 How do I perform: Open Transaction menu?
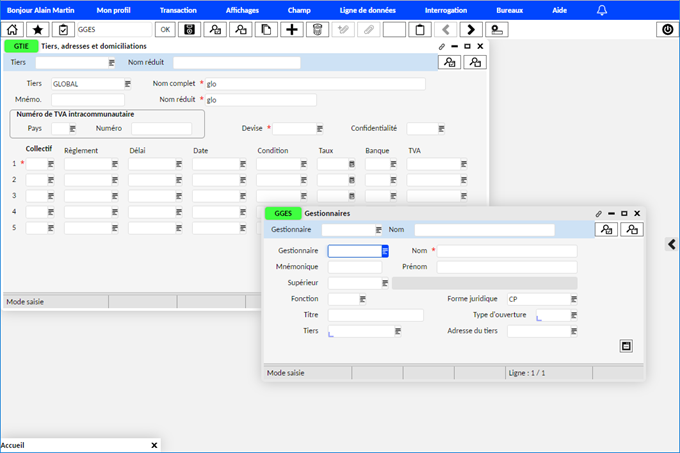click(x=178, y=10)
